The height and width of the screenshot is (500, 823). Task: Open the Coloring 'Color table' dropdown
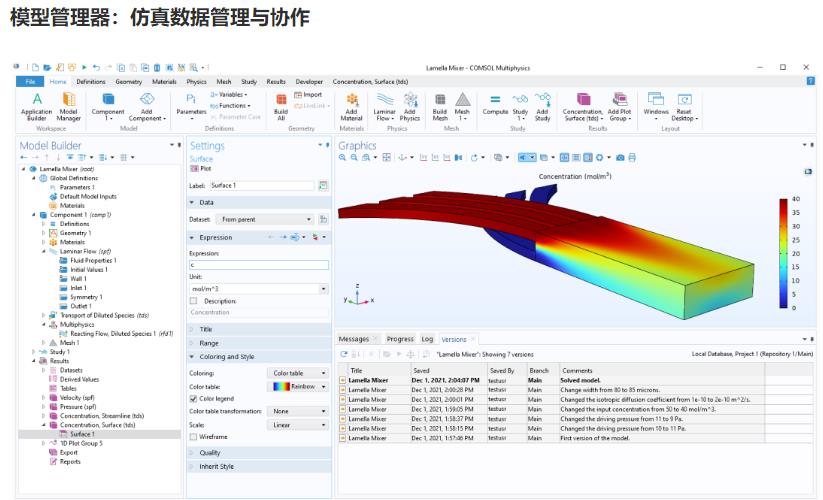coord(298,373)
